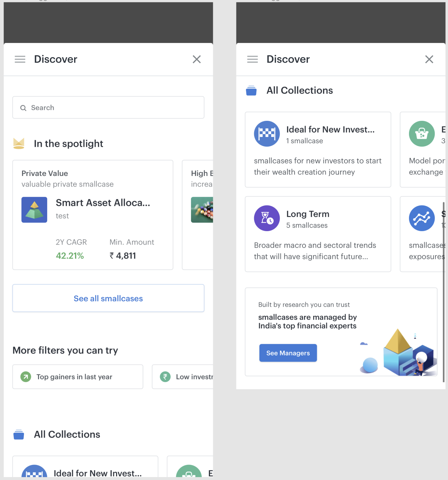Open hamburger menu in right Discover panel
448x480 pixels.
click(x=253, y=59)
